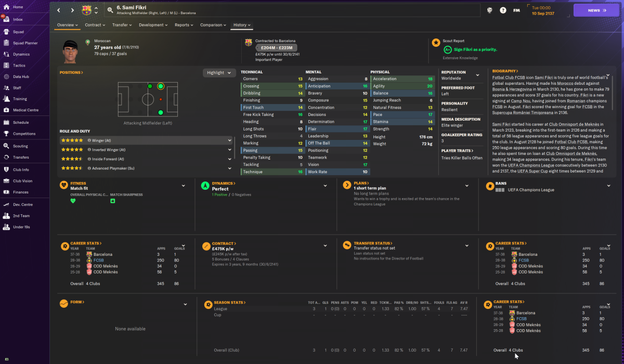This screenshot has width=624, height=364.
Task: Open the Contract tab menu
Action: point(95,25)
